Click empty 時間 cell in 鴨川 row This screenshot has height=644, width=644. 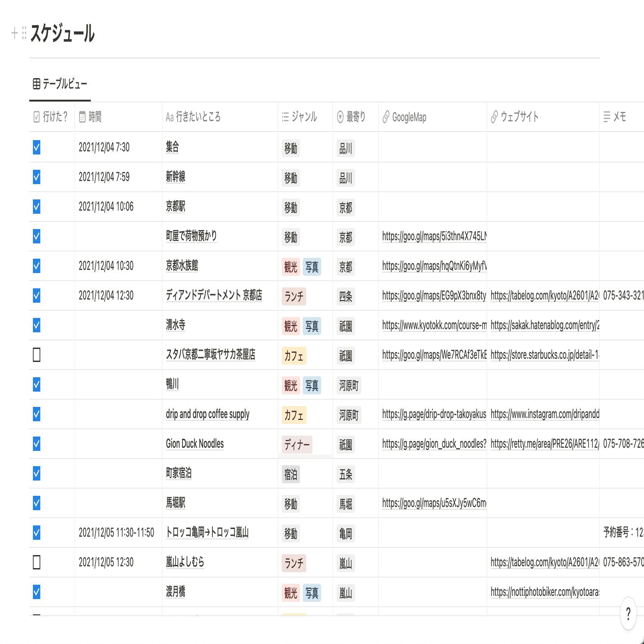pyautogui.click(x=119, y=384)
